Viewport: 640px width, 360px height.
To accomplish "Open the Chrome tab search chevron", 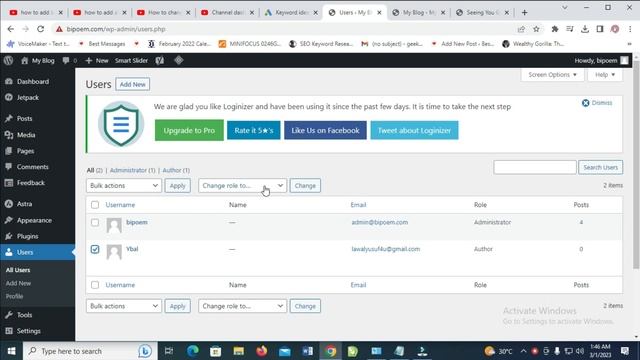I will click(x=565, y=7).
